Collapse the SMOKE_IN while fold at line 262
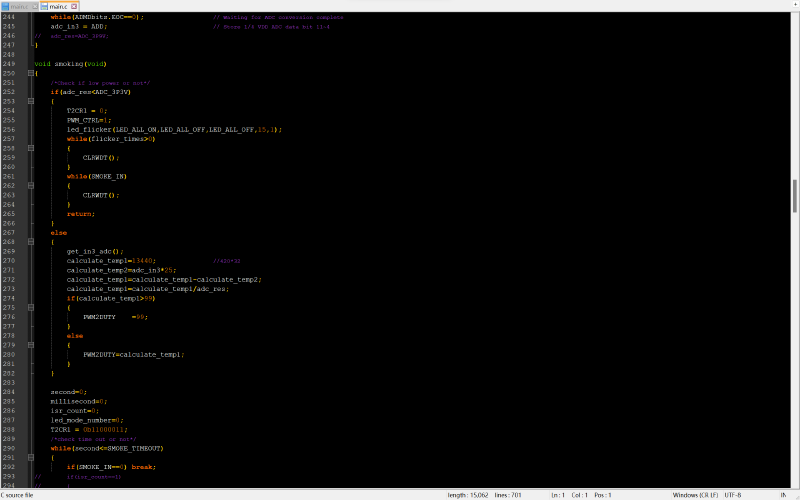 pyautogui.click(x=31, y=186)
